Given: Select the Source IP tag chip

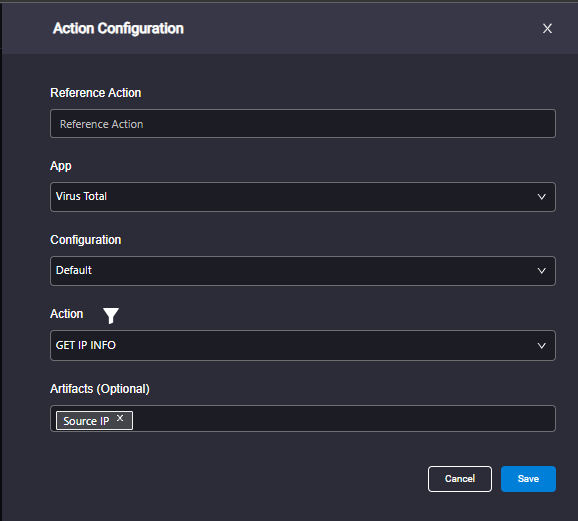Looking at the screenshot, I should (x=86, y=421).
